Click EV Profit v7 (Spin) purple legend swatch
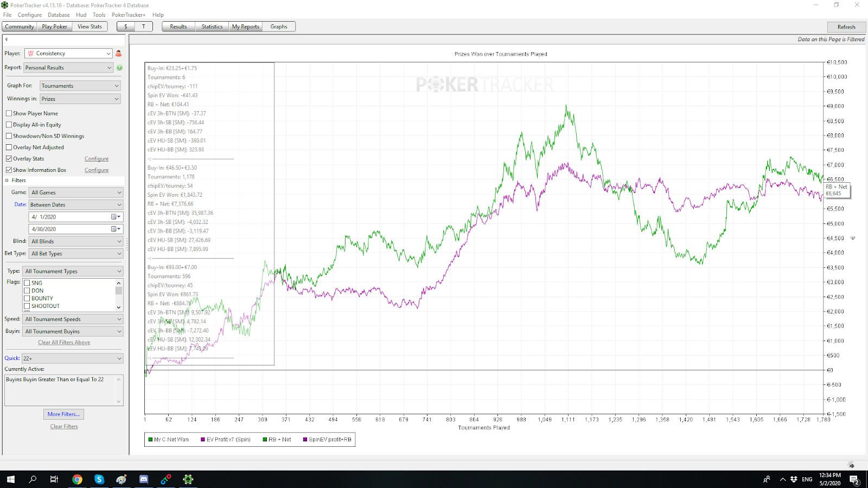 [x=203, y=440]
